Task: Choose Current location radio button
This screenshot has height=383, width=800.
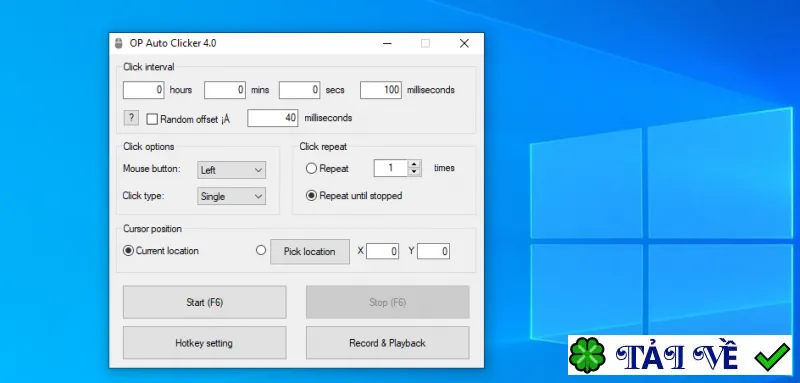Action: pyautogui.click(x=129, y=251)
